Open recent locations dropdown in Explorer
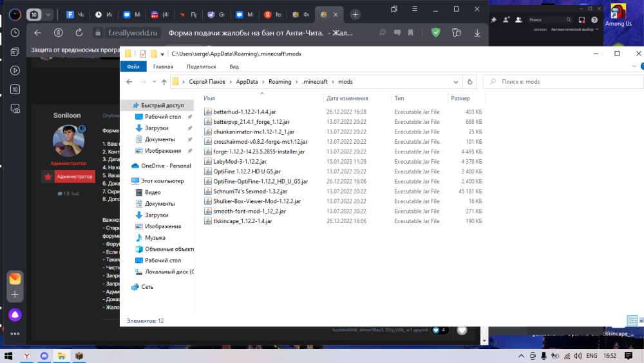644x363 pixels. (154, 82)
